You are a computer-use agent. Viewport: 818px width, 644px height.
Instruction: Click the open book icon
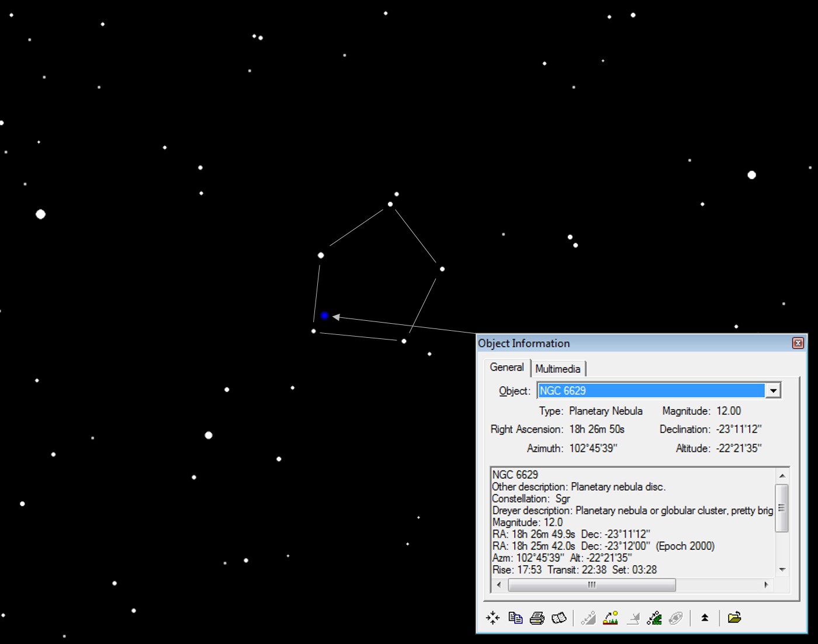coord(559,618)
